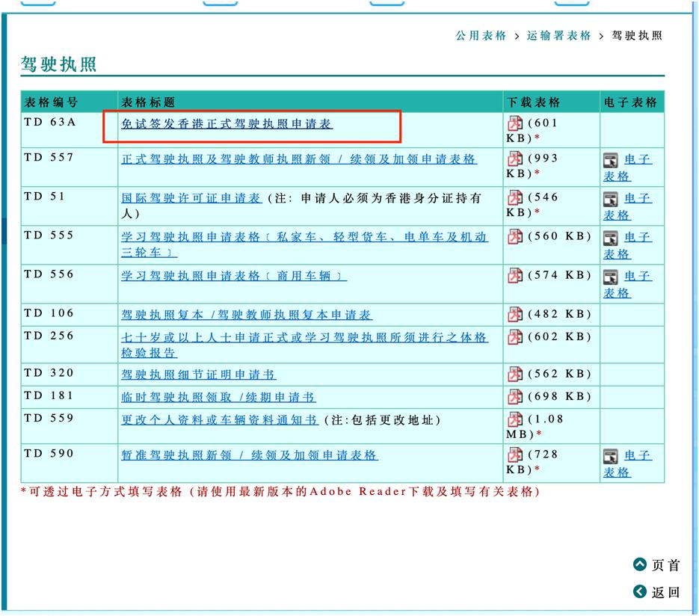Viewport: 699px width, 616px height.
Task: Click the back arrow icon beside 返回
Action: [640, 591]
